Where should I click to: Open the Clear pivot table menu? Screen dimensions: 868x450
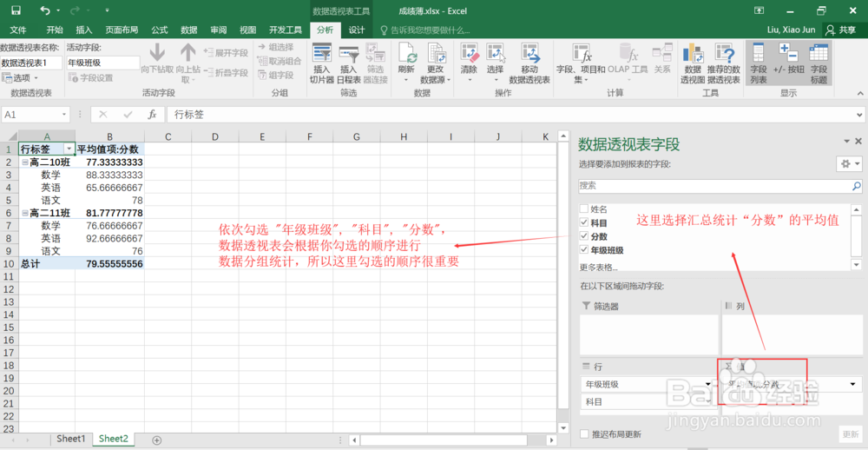(x=469, y=63)
